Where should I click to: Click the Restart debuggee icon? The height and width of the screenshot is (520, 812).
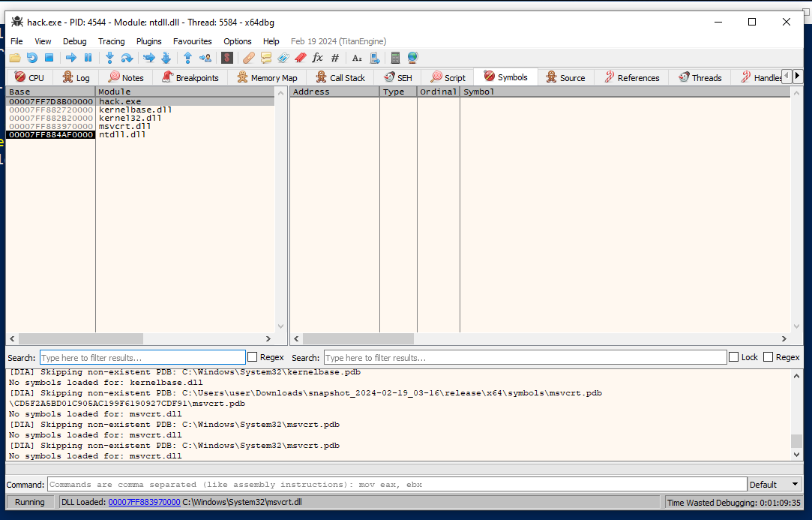[x=32, y=58]
